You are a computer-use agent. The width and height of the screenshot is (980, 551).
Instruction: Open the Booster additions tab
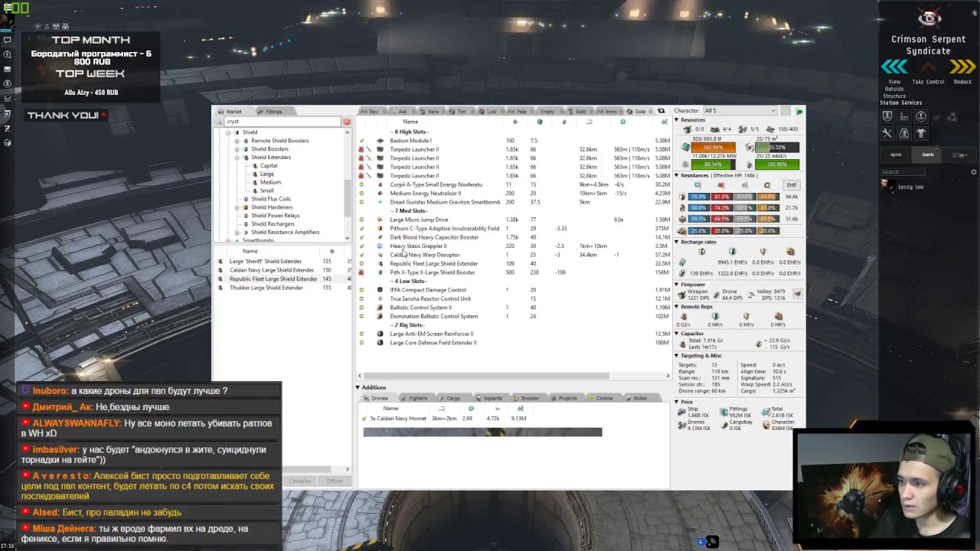[x=527, y=398]
